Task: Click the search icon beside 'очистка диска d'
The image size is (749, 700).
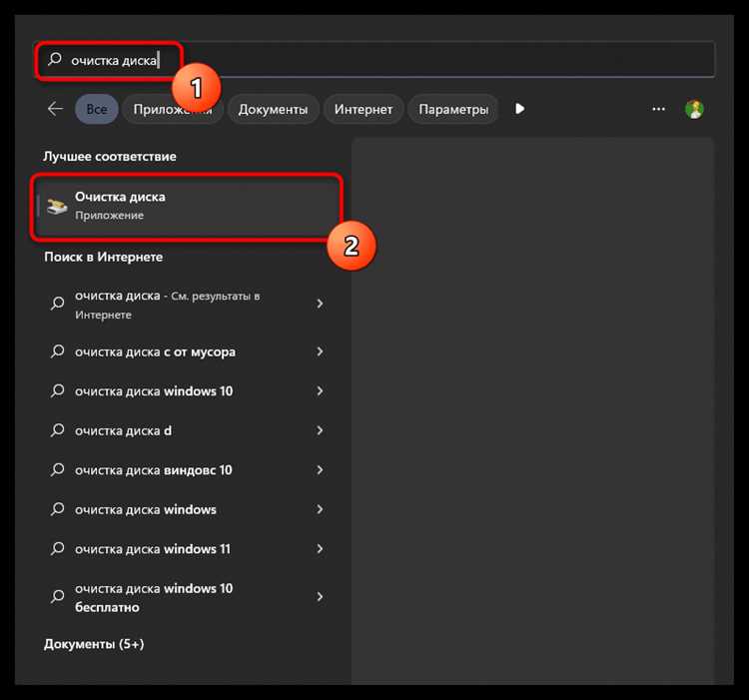Action: 57,430
